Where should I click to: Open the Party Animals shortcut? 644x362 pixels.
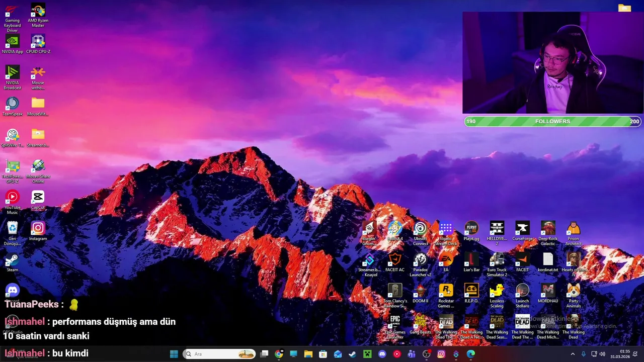click(573, 296)
